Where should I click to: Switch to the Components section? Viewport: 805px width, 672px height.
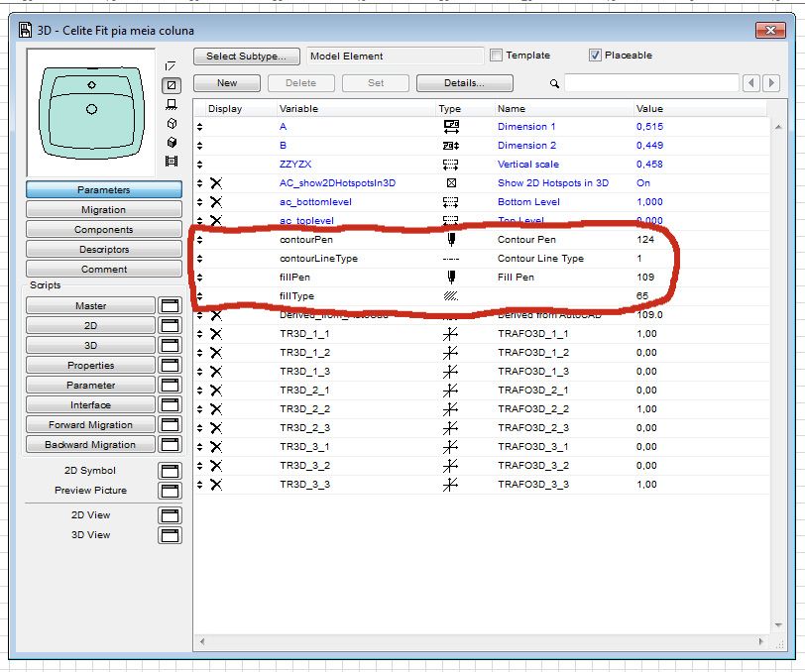click(x=104, y=230)
